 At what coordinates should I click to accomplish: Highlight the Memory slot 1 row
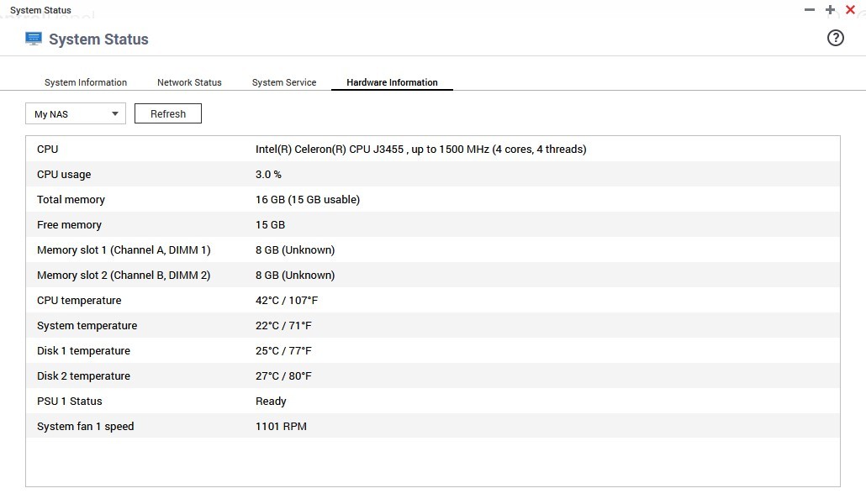point(433,250)
